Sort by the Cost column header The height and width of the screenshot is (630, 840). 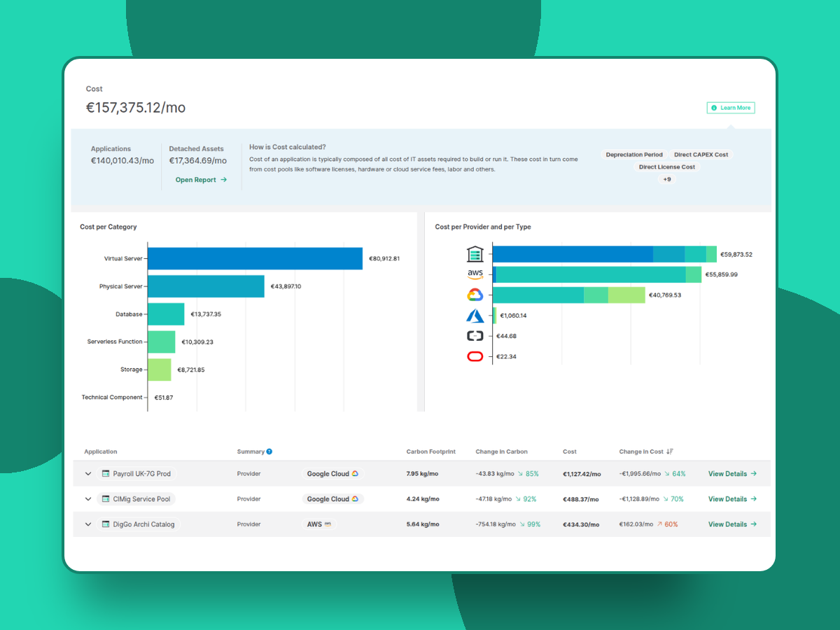(570, 451)
